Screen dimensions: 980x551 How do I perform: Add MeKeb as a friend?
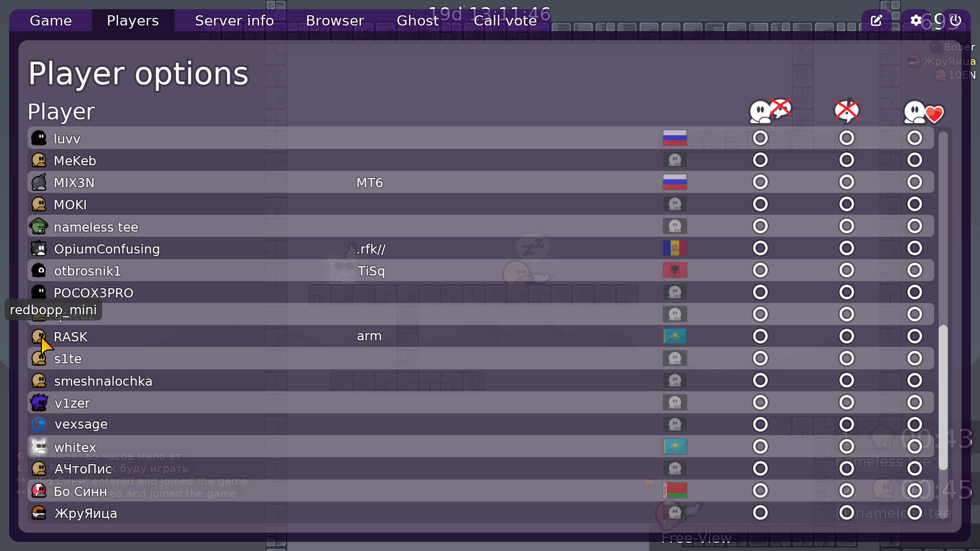click(914, 160)
